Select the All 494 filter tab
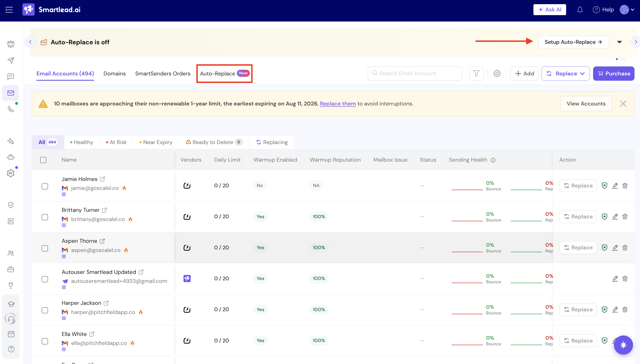Screen dimensions: 640x364 coord(48,142)
